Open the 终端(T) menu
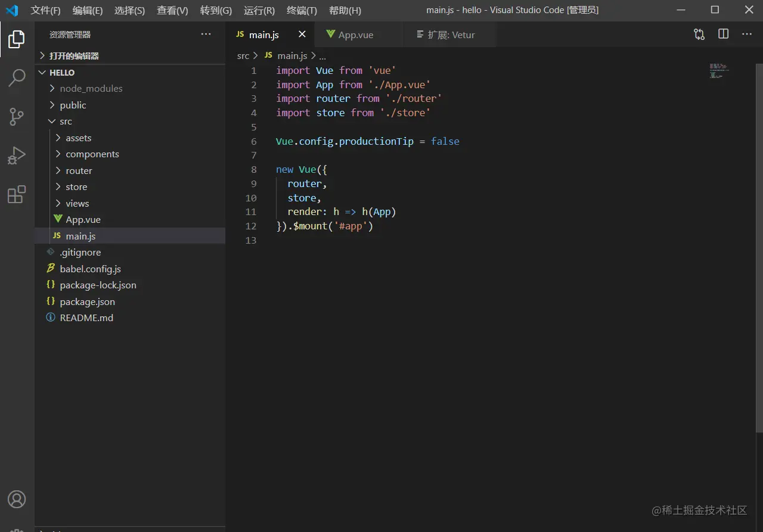The image size is (763, 532). pos(302,10)
